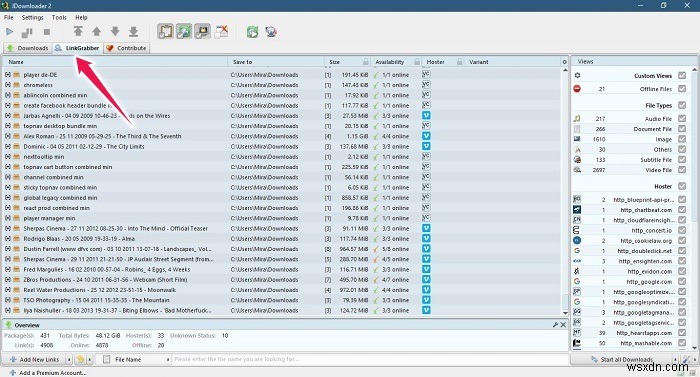Viewport: 700px width, 377px height.
Task: Click the Stop Downloads square icon
Action: (47, 32)
